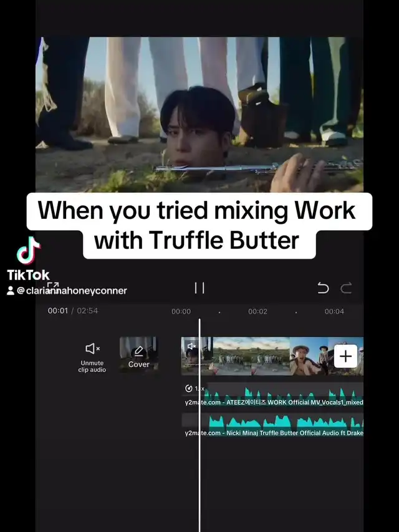The height and width of the screenshot is (532, 399).
Task: Select the landscape group scene video clip
Action: (x=251, y=356)
